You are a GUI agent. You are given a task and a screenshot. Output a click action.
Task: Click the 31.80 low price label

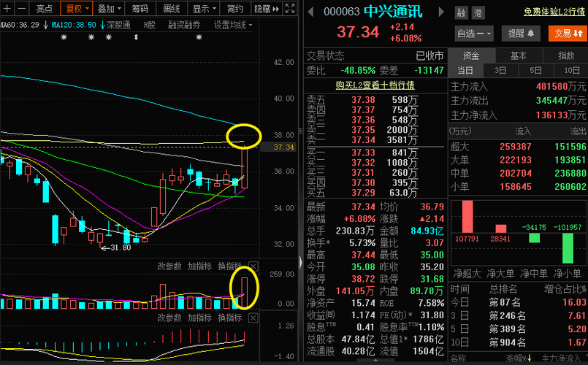tap(121, 247)
